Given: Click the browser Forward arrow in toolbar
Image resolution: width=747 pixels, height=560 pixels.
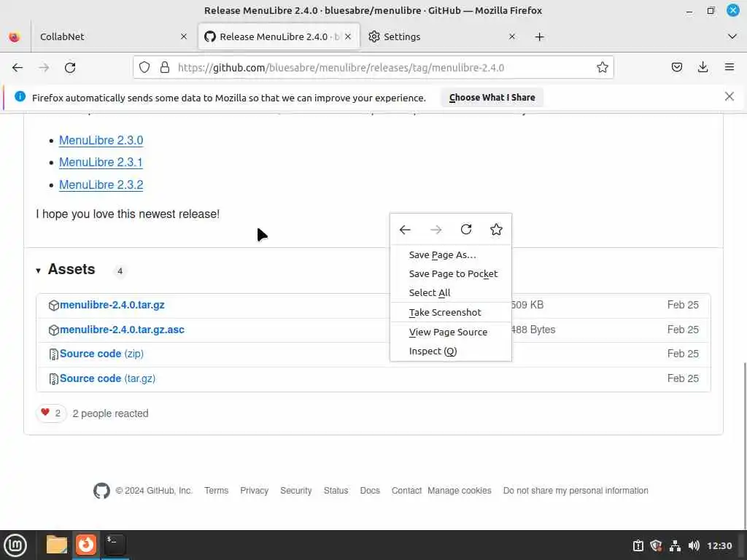Looking at the screenshot, I should click(x=44, y=68).
